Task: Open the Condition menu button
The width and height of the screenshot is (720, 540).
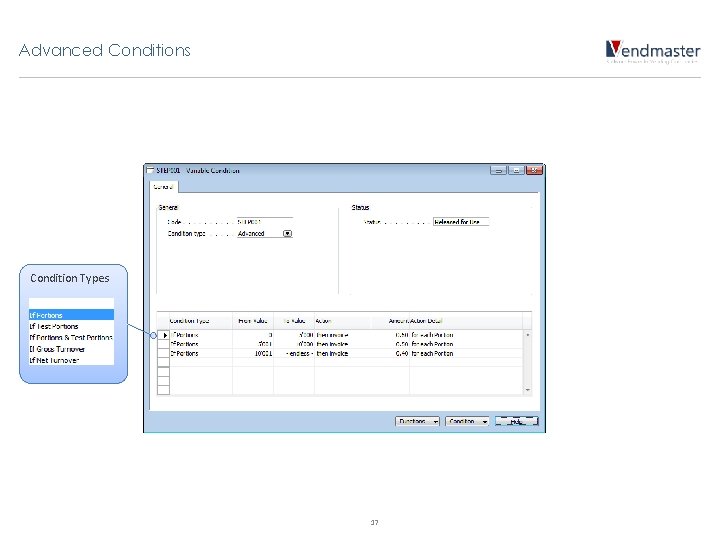Action: click(x=467, y=421)
